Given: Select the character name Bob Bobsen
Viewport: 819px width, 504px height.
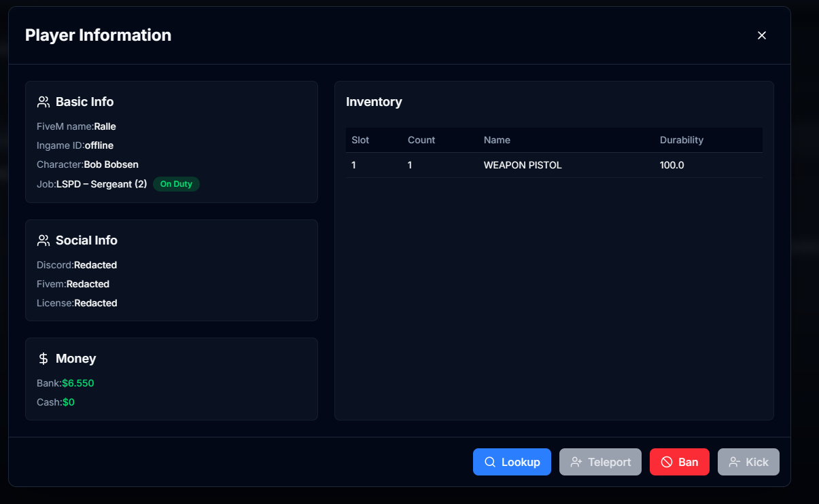Looking at the screenshot, I should (x=111, y=164).
